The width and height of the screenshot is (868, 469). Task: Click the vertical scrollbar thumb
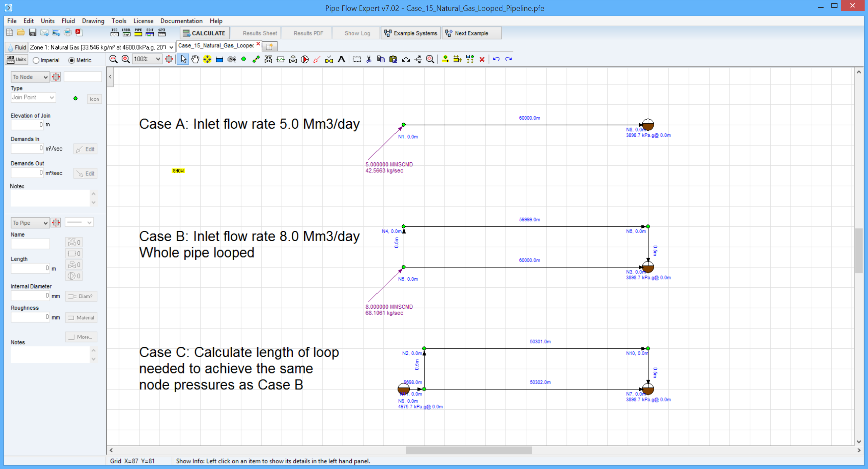coord(859,250)
